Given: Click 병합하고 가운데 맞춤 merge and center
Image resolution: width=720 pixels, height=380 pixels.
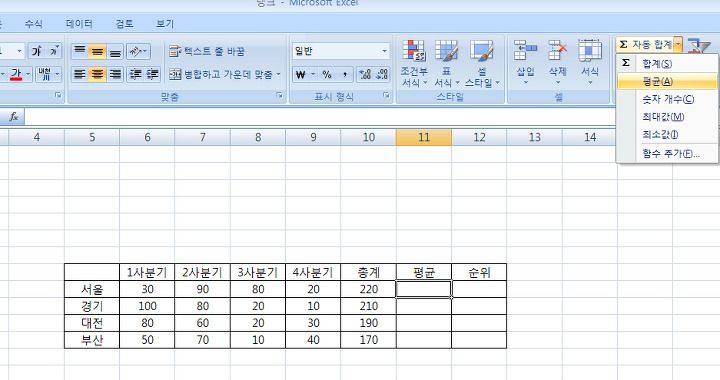Looking at the screenshot, I should tap(220, 74).
